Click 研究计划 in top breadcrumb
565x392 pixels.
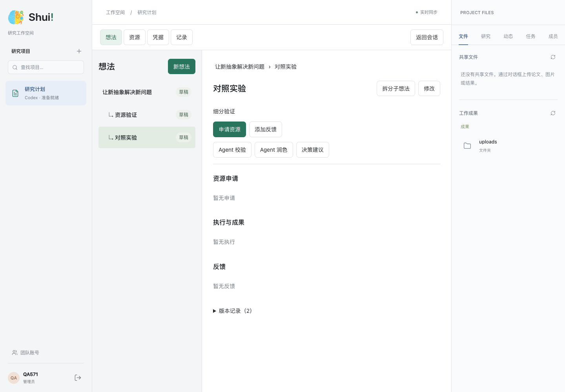[x=147, y=13]
